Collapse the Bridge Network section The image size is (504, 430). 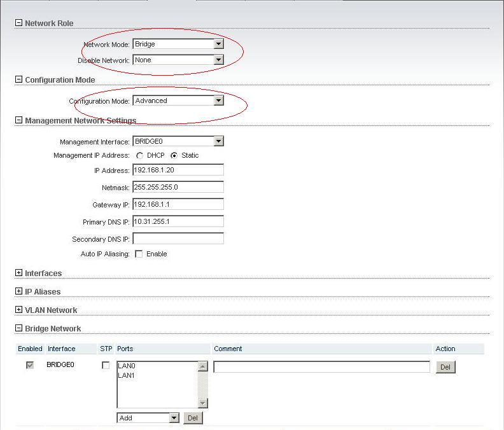18,329
